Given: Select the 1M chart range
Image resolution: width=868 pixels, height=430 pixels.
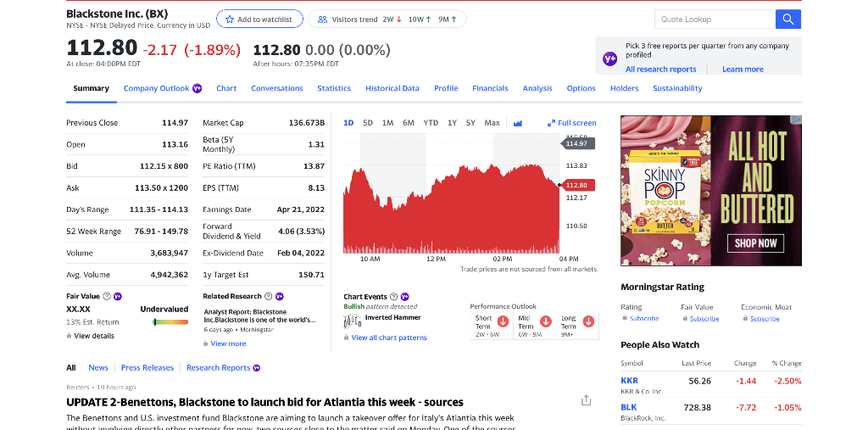Looking at the screenshot, I should (387, 123).
